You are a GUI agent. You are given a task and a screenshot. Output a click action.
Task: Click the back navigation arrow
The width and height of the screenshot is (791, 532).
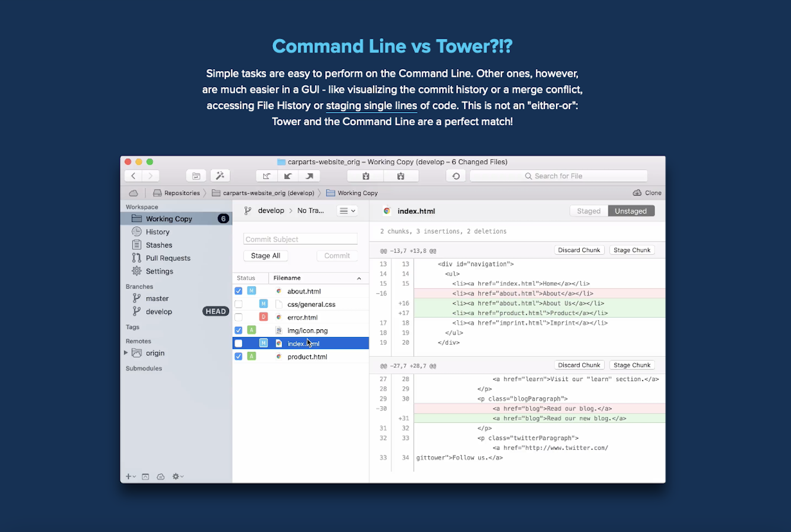[x=133, y=176]
